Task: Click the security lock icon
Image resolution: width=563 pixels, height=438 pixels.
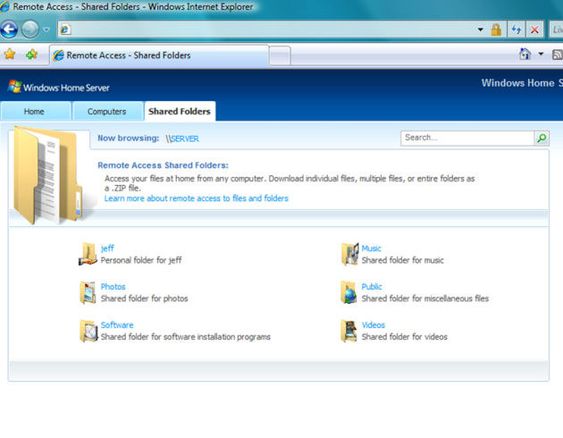Action: pyautogui.click(x=496, y=29)
